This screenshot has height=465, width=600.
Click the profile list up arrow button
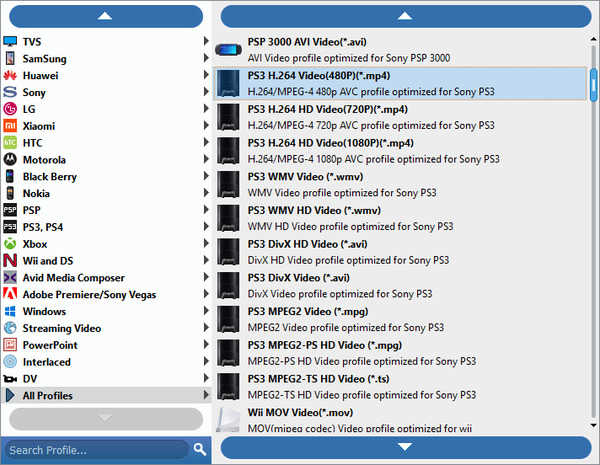click(406, 16)
